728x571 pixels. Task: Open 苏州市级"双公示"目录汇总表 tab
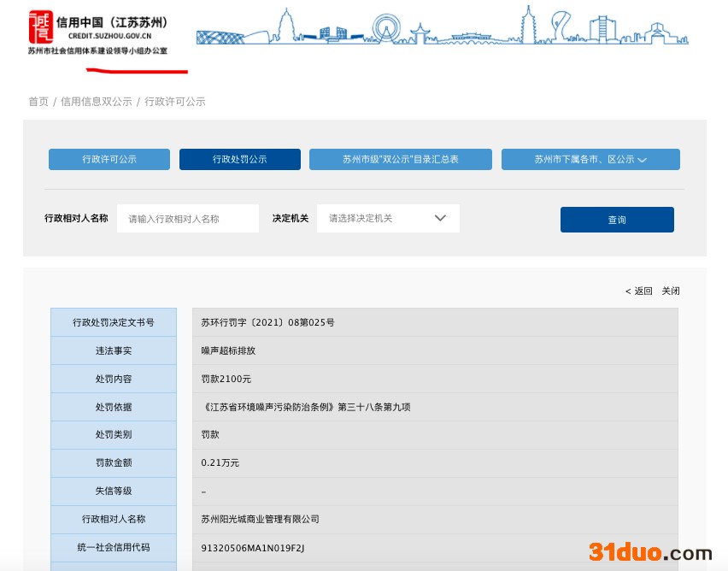(400, 160)
